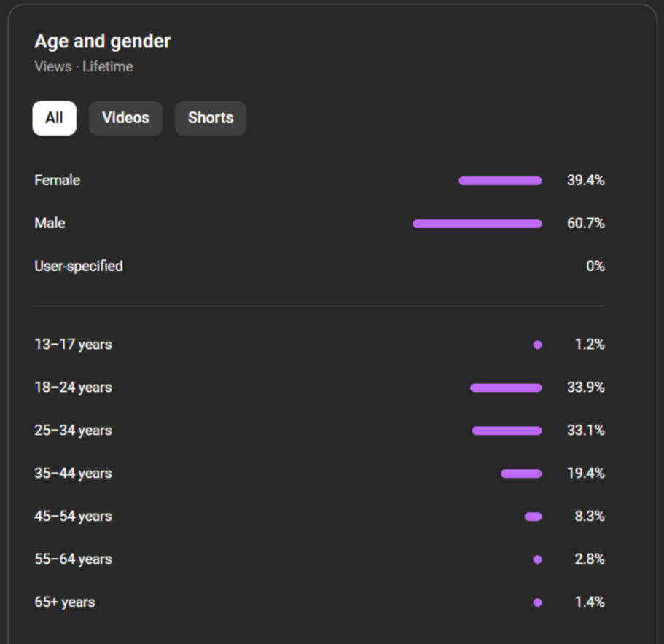Click the 25–34 years label
The width and height of the screenshot is (664, 644).
[x=73, y=431]
